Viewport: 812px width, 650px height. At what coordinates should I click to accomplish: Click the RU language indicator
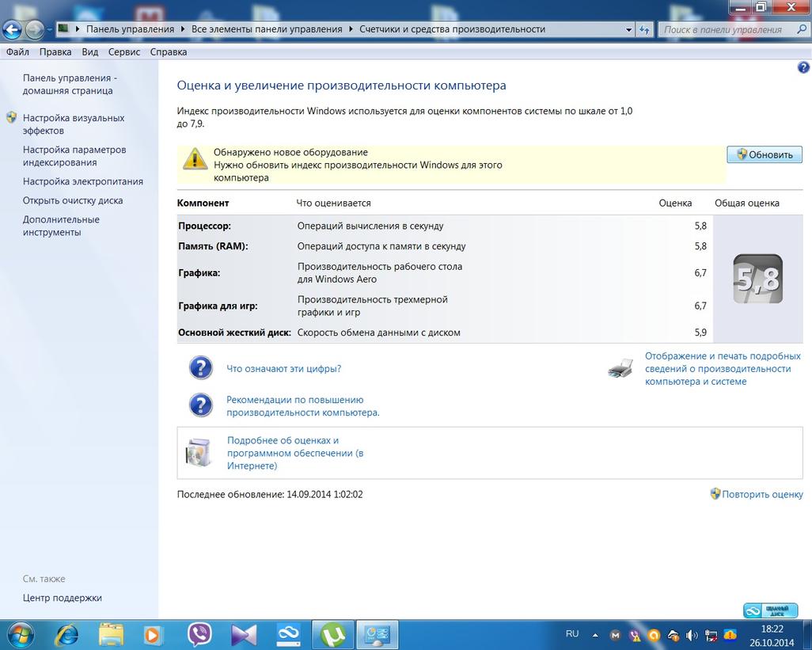coord(571,634)
